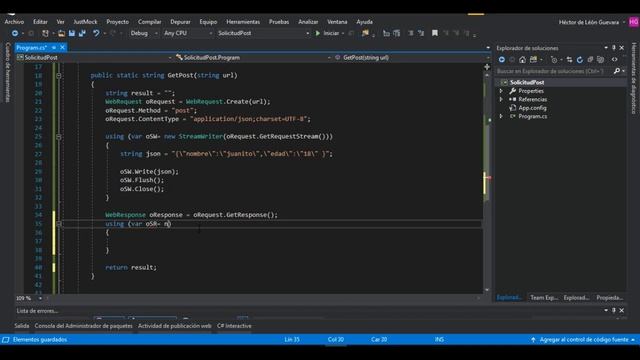Open the Proyecto menu

118,22
